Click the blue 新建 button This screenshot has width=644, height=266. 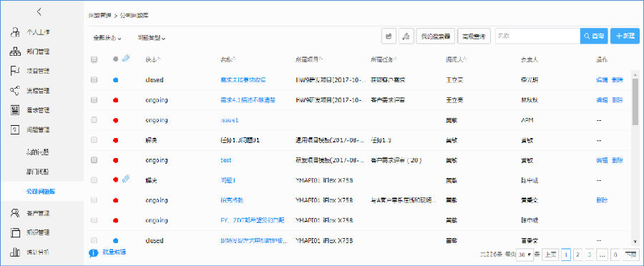625,36
